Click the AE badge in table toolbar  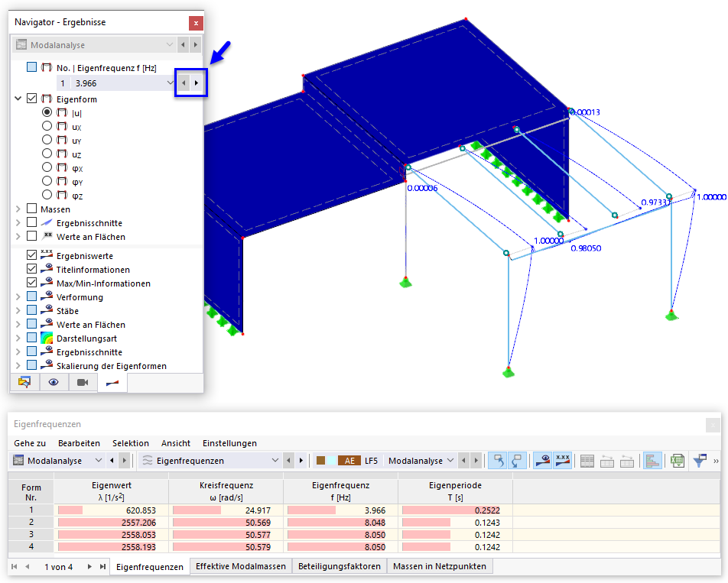349,461
